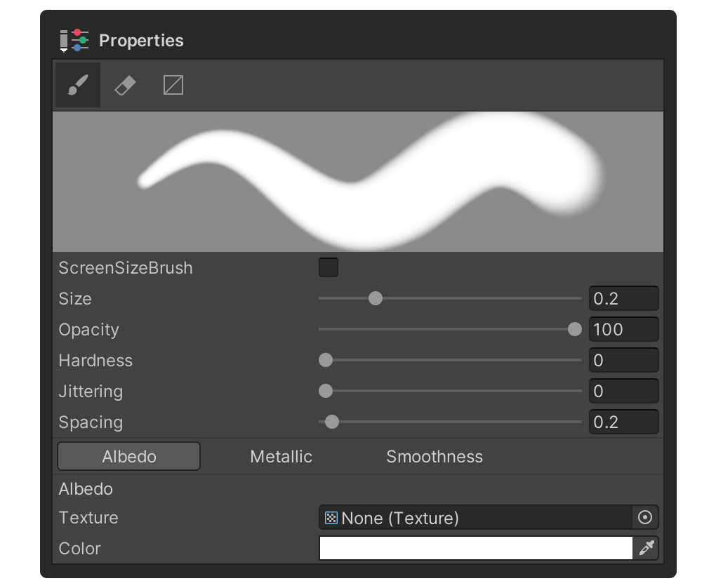The width and height of the screenshot is (716, 588).
Task: Click the brush stroke preview image
Action: 358,180
